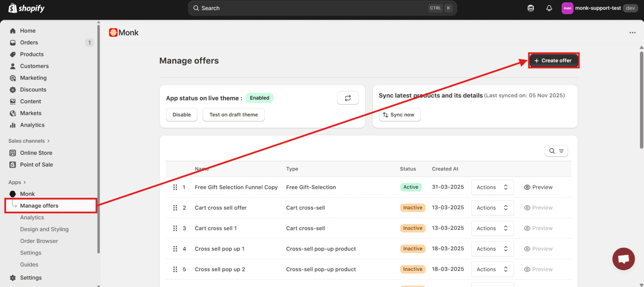Click drag handle of Cross sell pop up 2
644x287 pixels.
[175, 270]
